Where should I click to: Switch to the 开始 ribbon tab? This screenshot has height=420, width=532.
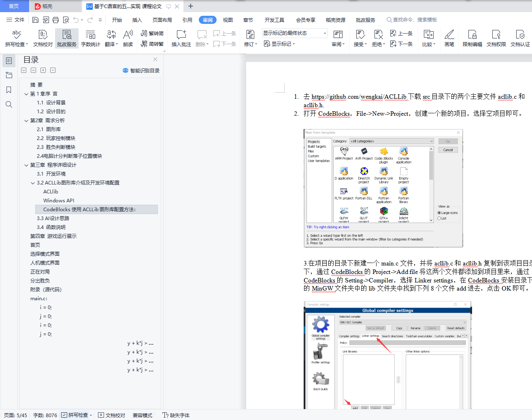pyautogui.click(x=117, y=20)
